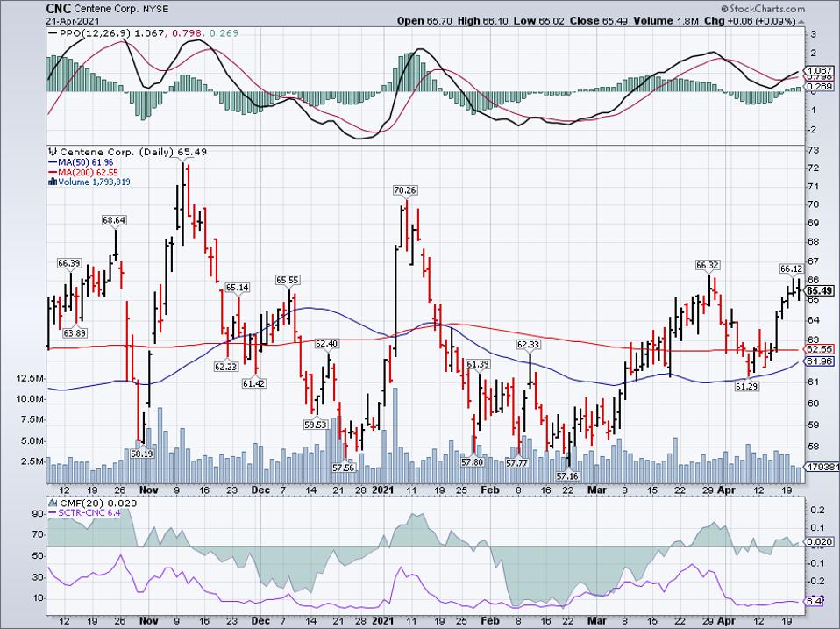Click the 58.19 low price label
Viewport: 840px width, 629px height.
tap(142, 454)
